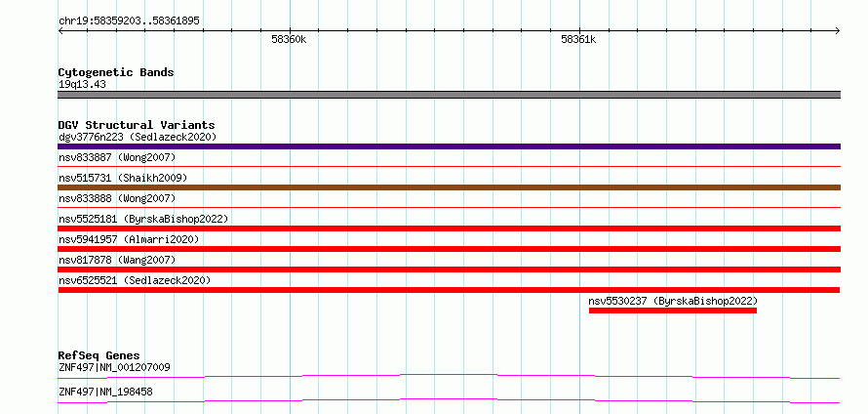Screen dimensions: 868x414
Task: Open the nsv817878 (Wang2007) variant label
Action: 117,260
